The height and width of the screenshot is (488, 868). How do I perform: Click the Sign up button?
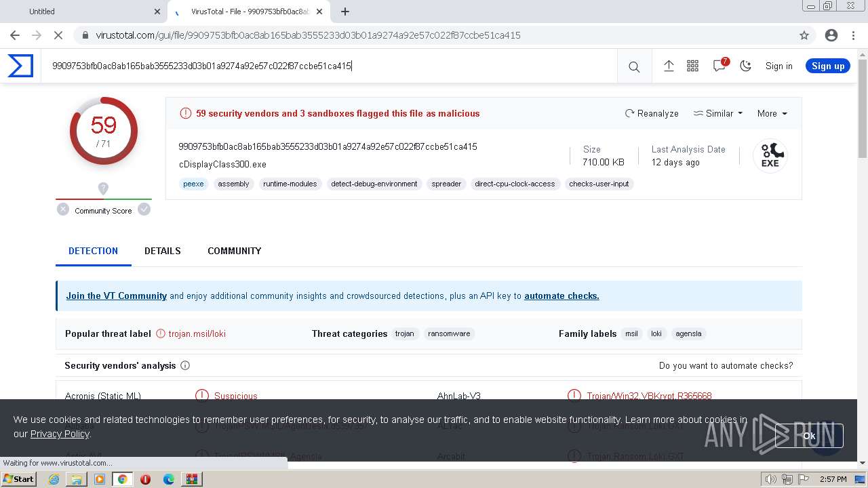828,66
